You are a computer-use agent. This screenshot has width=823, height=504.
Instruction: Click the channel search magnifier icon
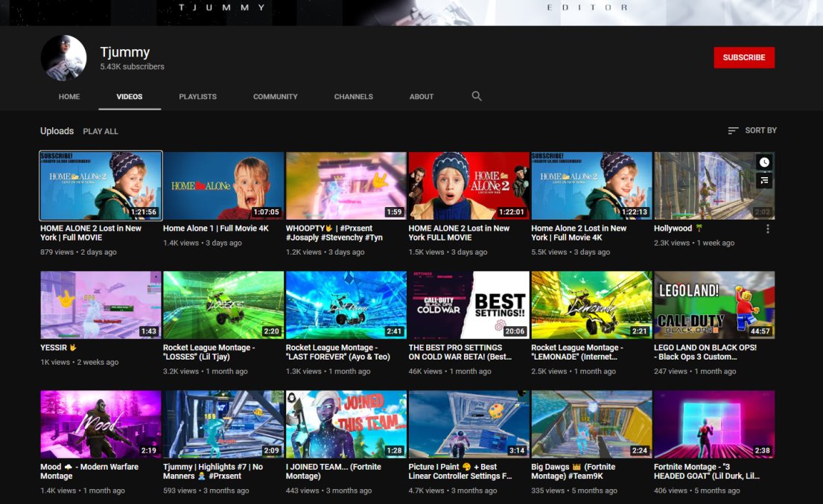click(x=477, y=96)
